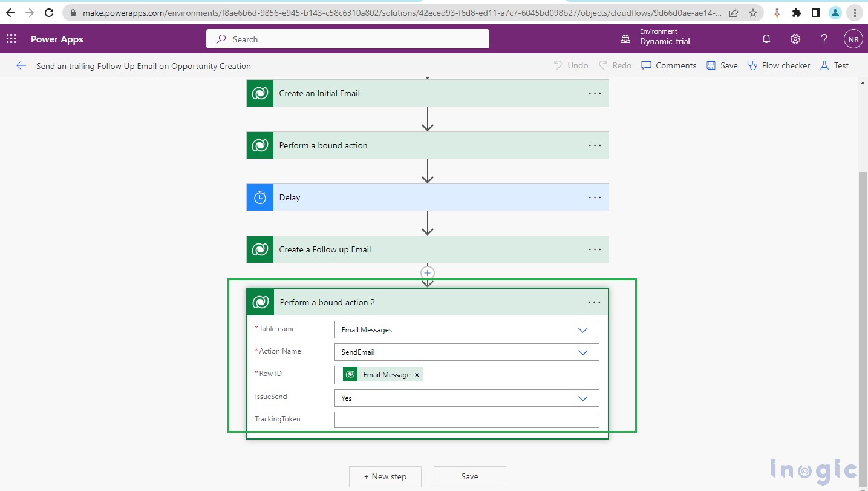Select the Delay clock icon

tap(259, 197)
